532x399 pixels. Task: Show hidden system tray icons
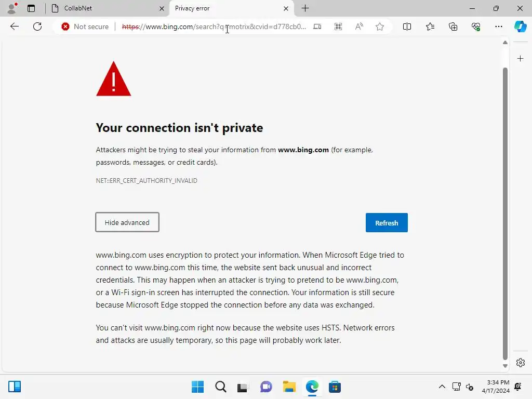coord(442,387)
